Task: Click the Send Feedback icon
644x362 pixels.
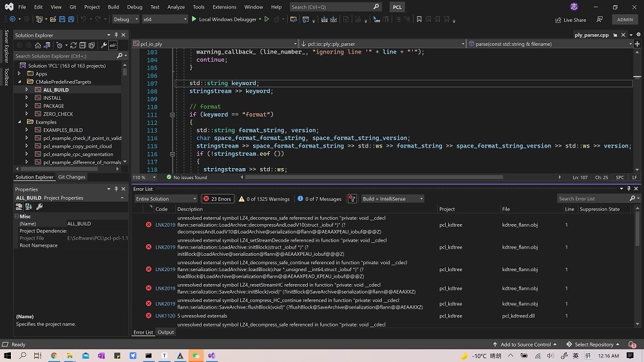Action: coord(600,19)
